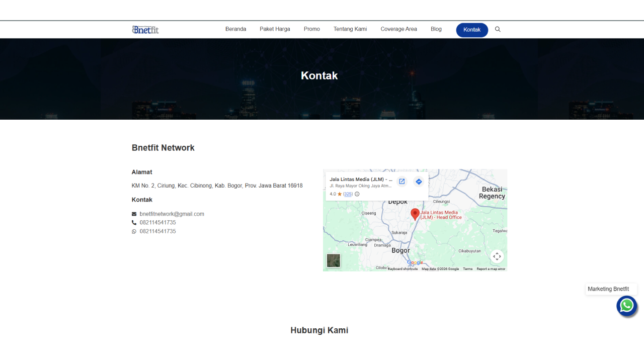The image size is (644, 362).
Task: Click the Bogor label on map
Action: click(x=400, y=250)
